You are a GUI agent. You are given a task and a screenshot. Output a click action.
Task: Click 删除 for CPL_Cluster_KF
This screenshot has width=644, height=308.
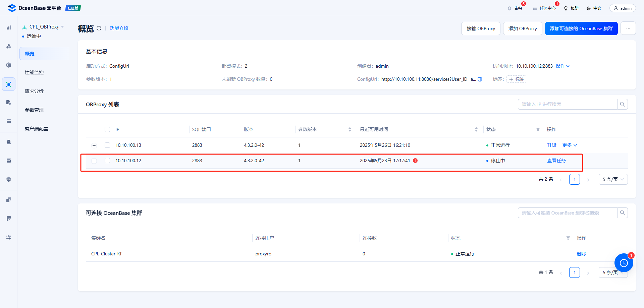pyautogui.click(x=582, y=254)
